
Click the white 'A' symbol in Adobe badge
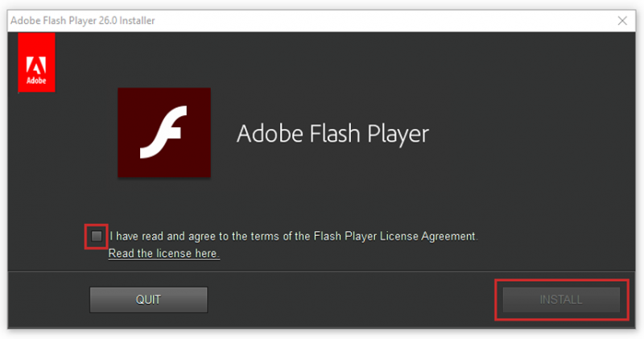tap(36, 64)
